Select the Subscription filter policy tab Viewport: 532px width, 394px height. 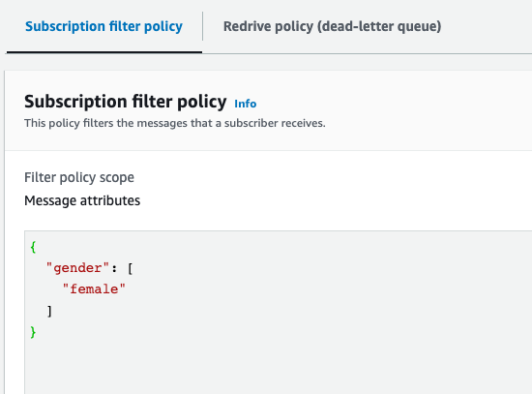coord(103,26)
